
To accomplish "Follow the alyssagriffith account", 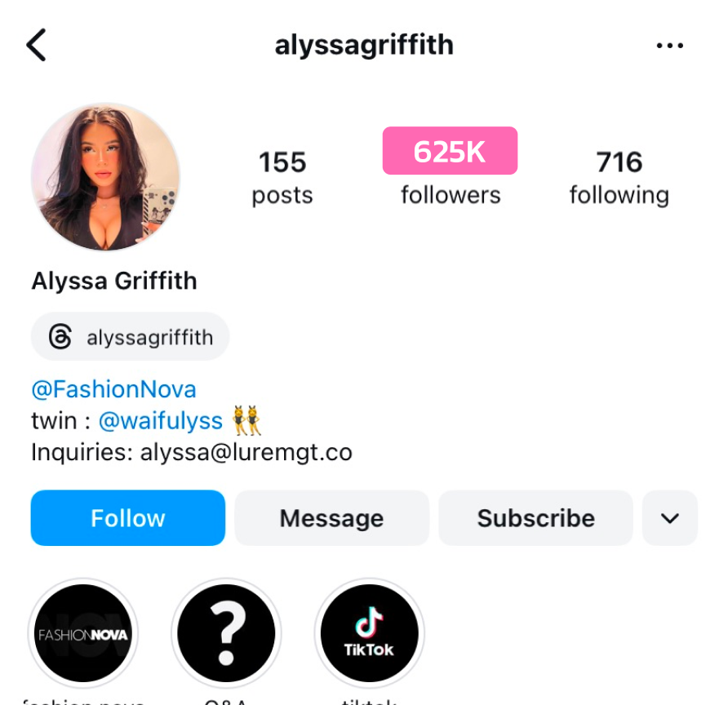I will coord(128,518).
